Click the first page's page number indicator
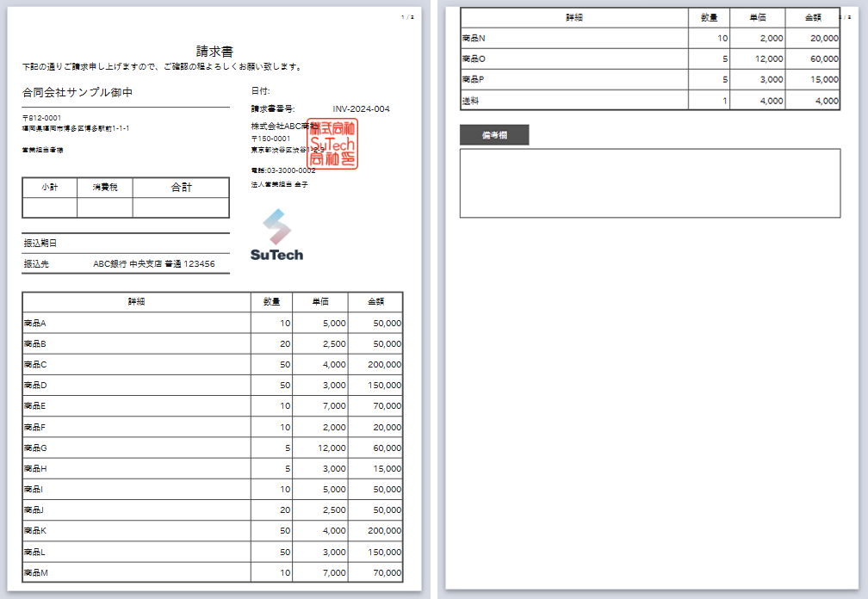 coord(408,17)
